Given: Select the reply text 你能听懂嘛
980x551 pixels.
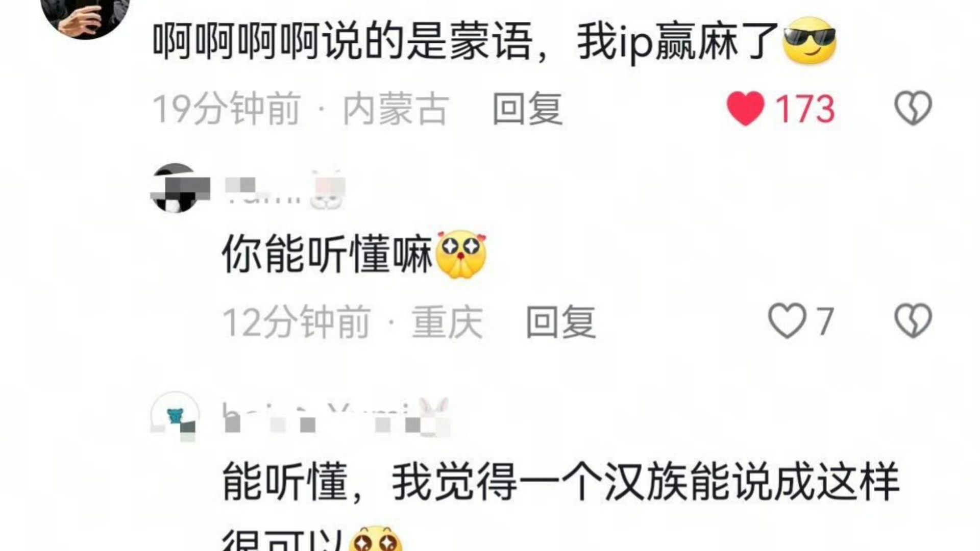Looking at the screenshot, I should coord(327,255).
